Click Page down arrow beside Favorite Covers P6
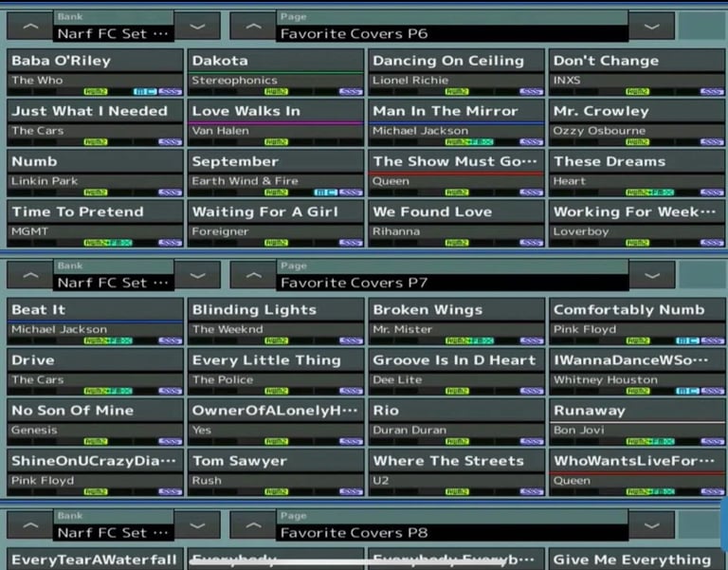 (x=651, y=27)
